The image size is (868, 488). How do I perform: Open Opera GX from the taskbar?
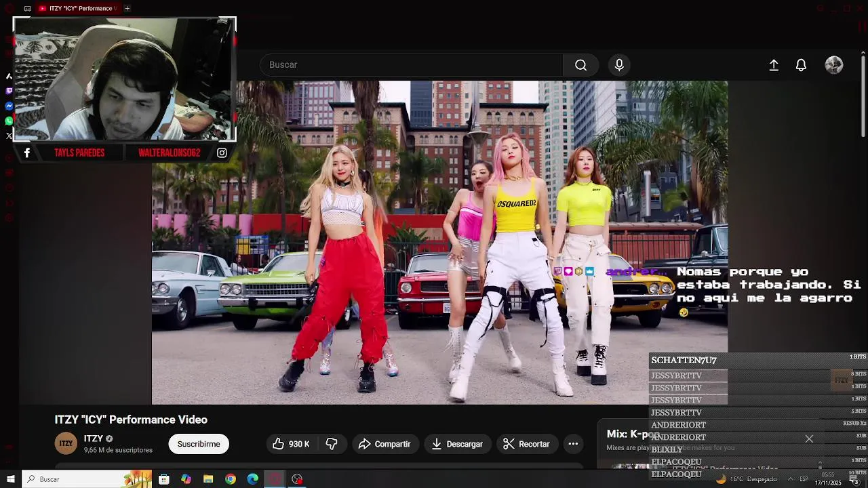pyautogui.click(x=275, y=479)
